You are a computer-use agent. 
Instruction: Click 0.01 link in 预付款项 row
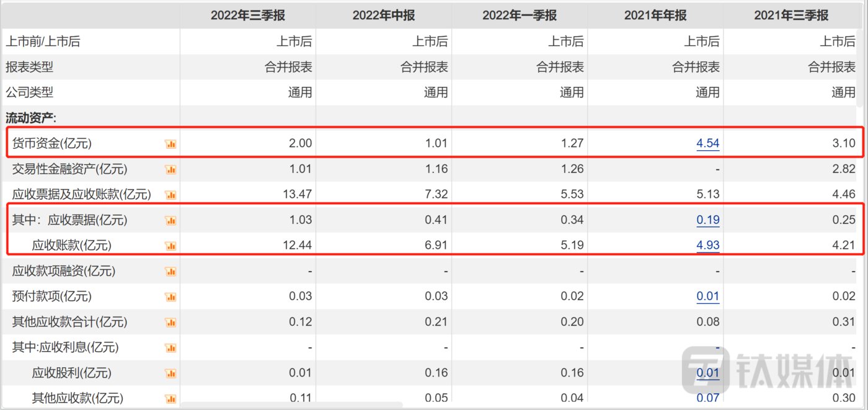(x=707, y=296)
